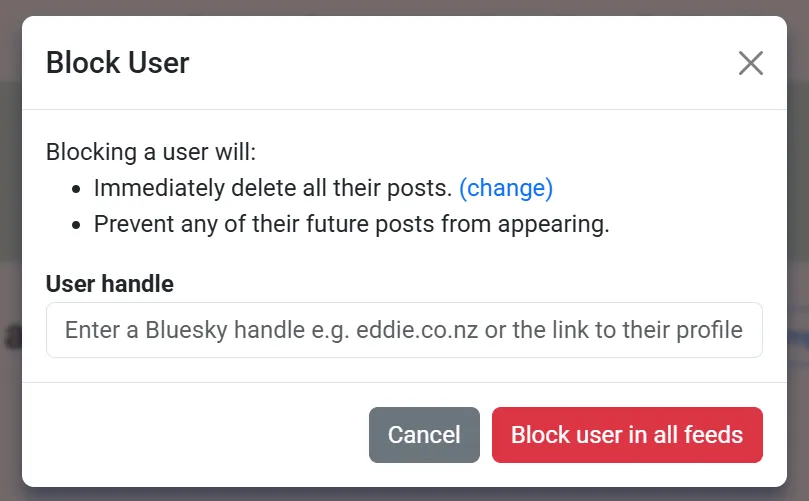The image size is (809, 501).
Task: Click the User handle label
Action: click(x=110, y=284)
